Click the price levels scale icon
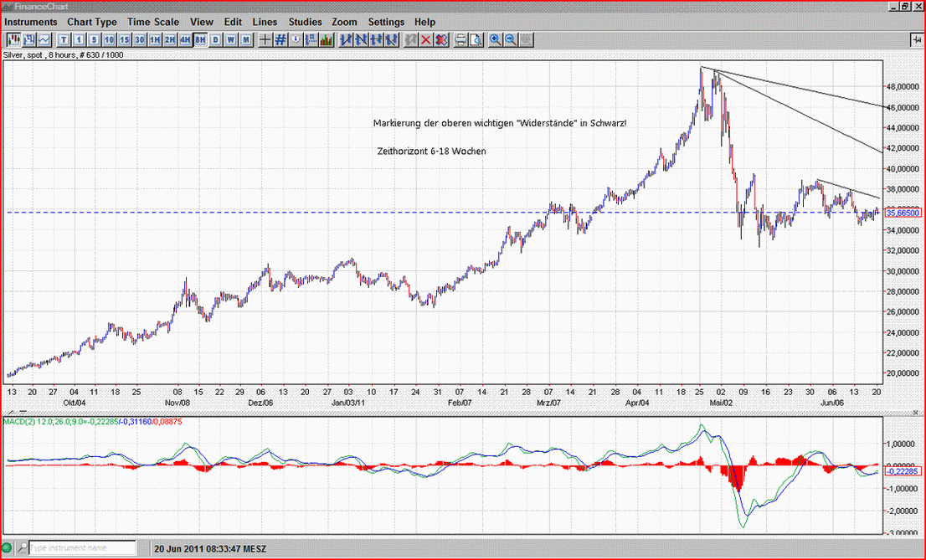Screen dimensions: 926x560 (x=311, y=40)
